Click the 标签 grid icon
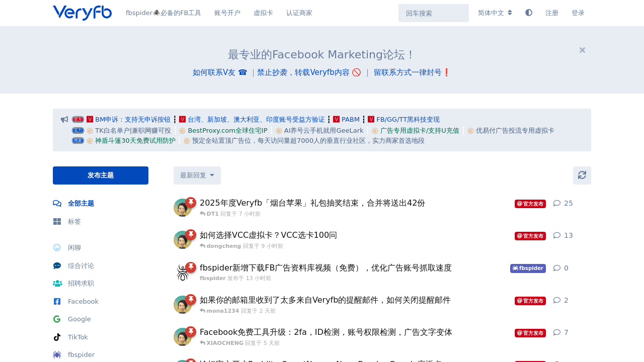 point(57,222)
